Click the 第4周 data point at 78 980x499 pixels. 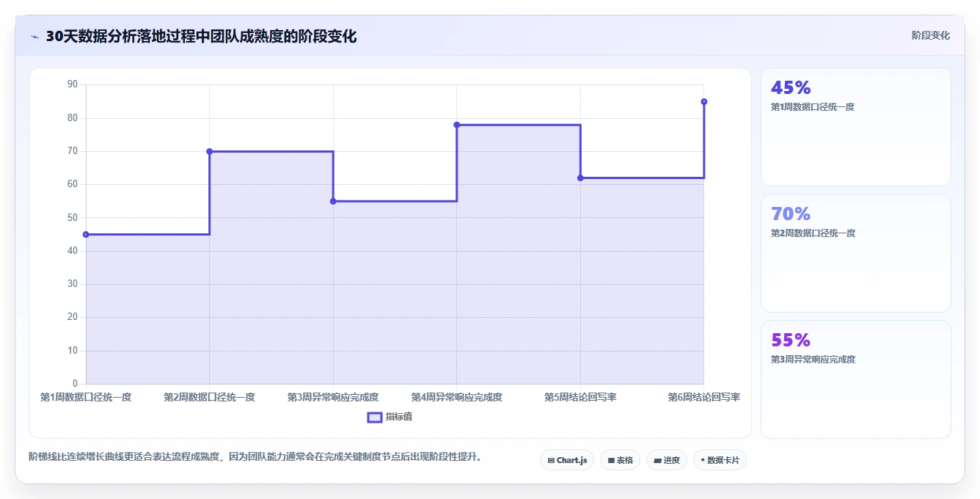(456, 125)
